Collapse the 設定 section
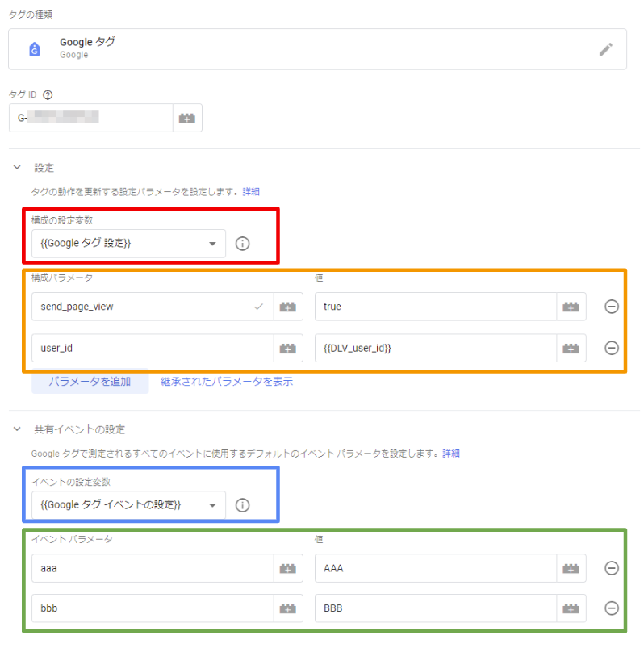The image size is (644, 648). click(17, 167)
